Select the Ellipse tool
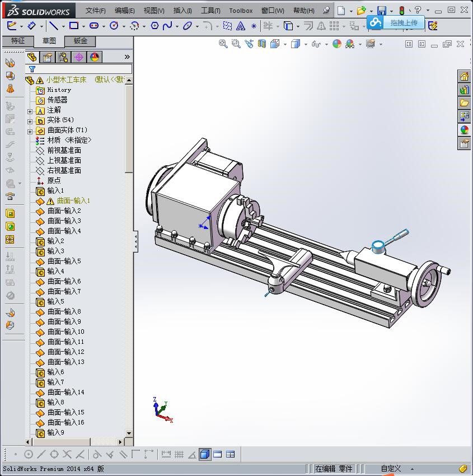Viewport: 473px width, 476px height. click(187, 26)
